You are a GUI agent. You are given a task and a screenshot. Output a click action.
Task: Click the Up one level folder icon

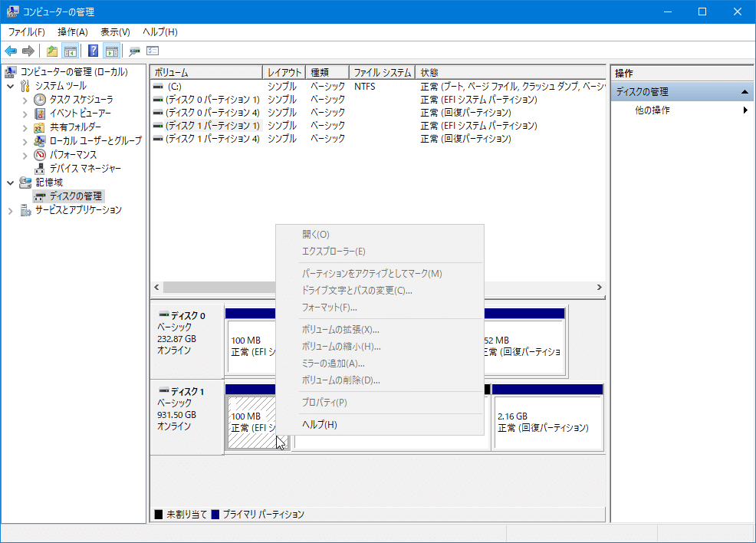[52, 51]
